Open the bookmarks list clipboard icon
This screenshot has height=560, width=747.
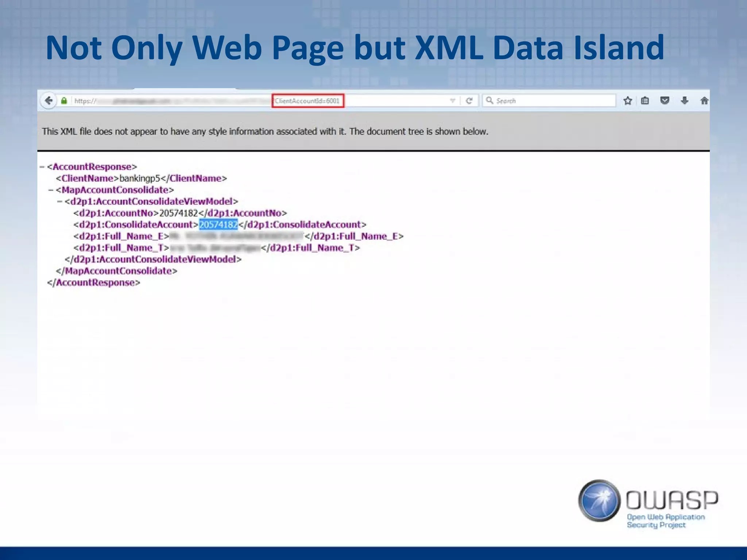coord(645,101)
